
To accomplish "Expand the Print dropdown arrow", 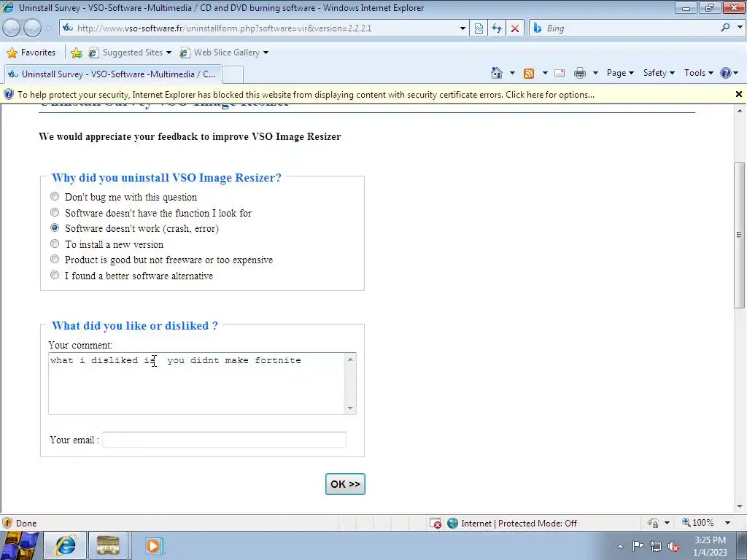I will [x=595, y=73].
